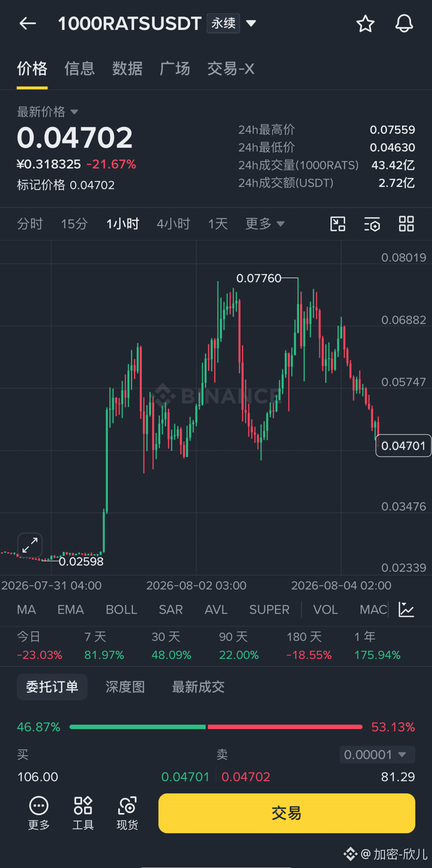Open the four-squares grid layout icon
The height and width of the screenshot is (868, 432).
(406, 224)
